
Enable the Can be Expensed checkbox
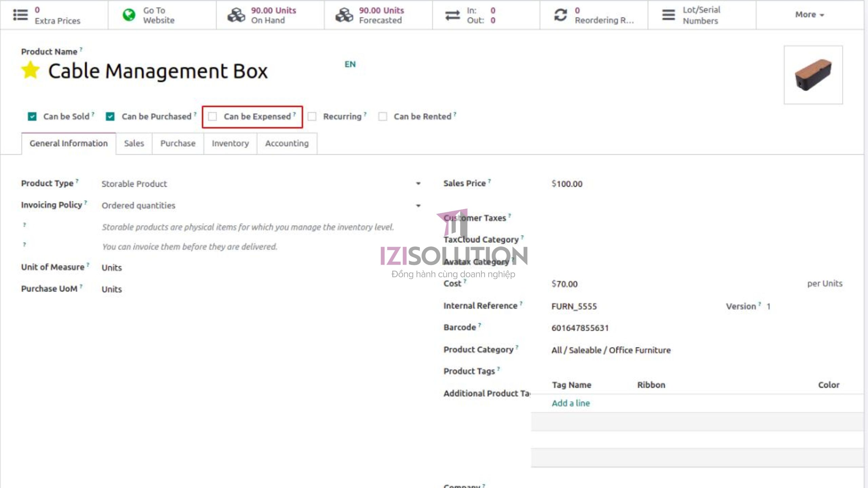click(x=213, y=117)
